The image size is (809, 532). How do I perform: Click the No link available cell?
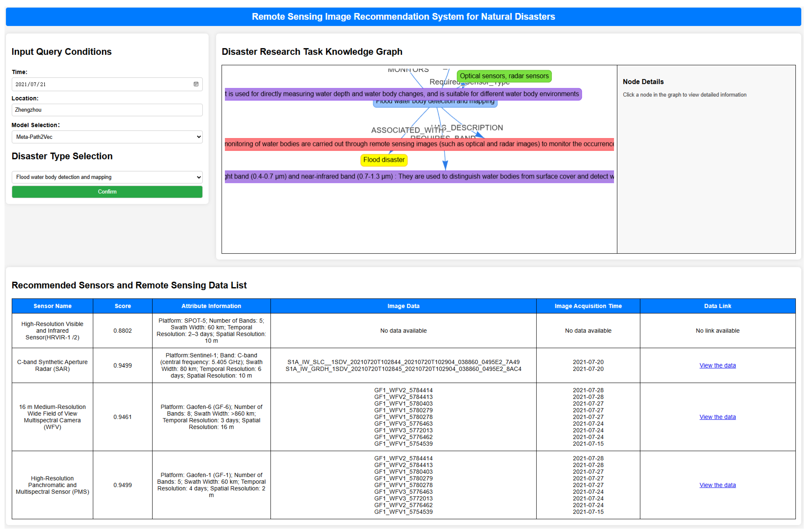[717, 331]
